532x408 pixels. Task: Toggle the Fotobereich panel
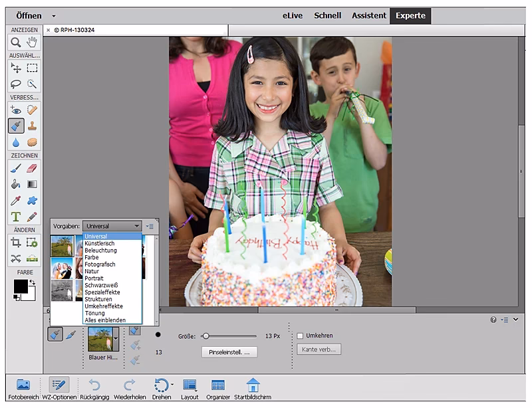click(x=23, y=386)
